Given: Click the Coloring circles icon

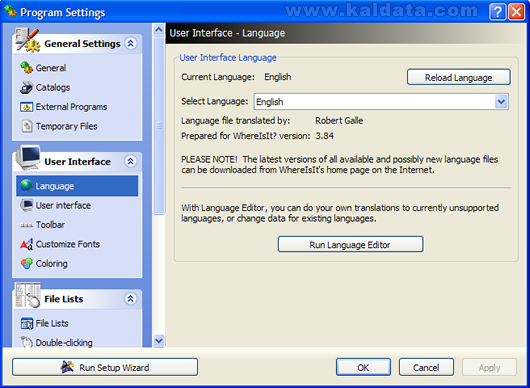Looking at the screenshot, I should (26, 263).
